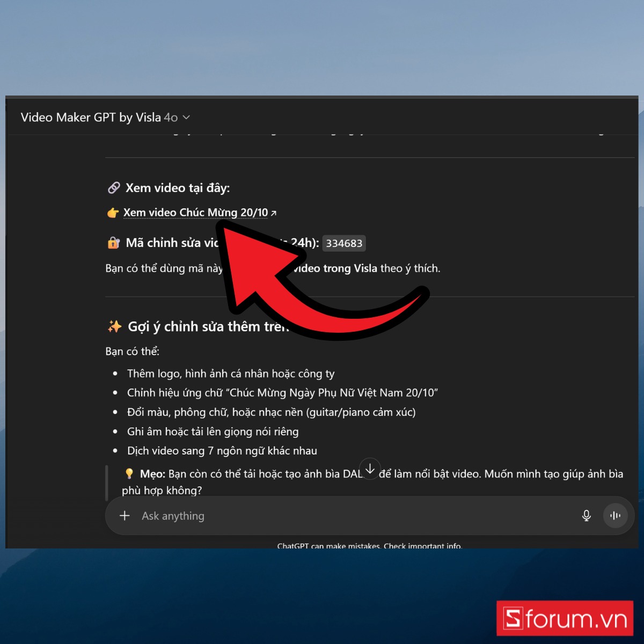
Task: Click the microphone dictation icon
Action: point(587,516)
